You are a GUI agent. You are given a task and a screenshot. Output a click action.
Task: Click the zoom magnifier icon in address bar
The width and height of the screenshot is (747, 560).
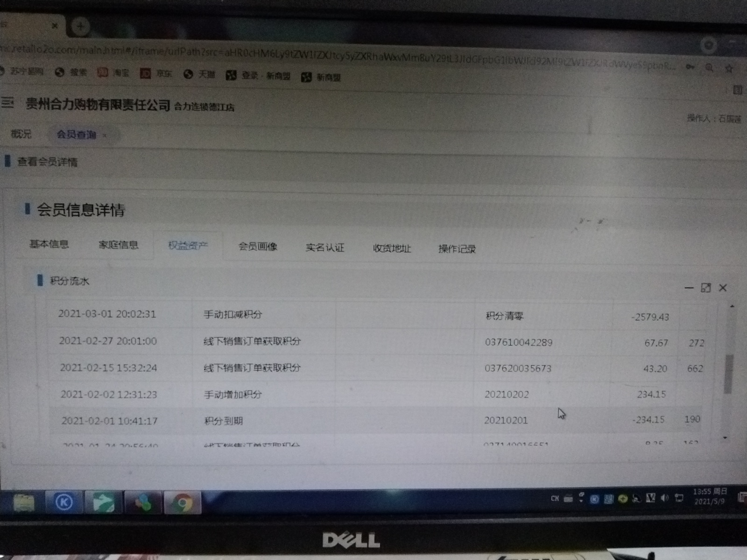pos(709,68)
